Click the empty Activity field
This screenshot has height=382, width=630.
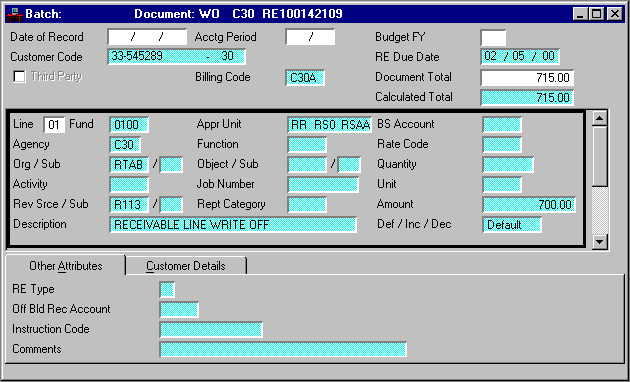[129, 184]
